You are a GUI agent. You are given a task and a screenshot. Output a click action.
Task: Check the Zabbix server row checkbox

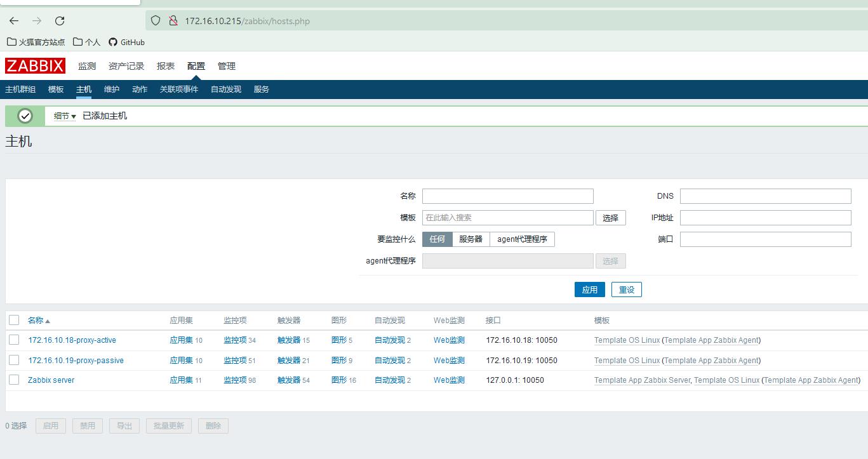pos(14,380)
